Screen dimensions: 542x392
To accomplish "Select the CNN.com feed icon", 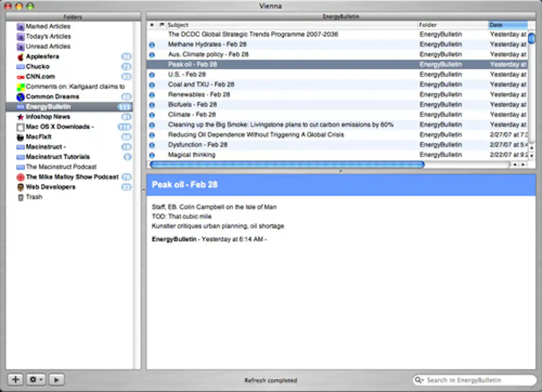I will 21,76.
